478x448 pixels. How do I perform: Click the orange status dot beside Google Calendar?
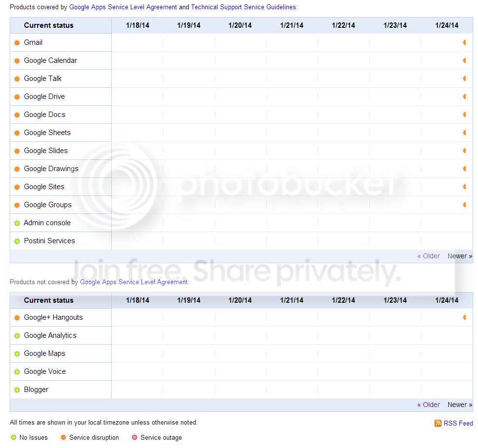click(17, 60)
